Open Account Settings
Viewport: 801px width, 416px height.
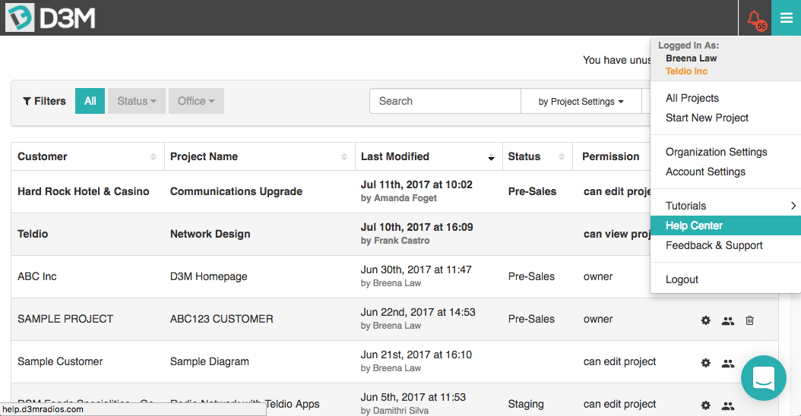[705, 172]
